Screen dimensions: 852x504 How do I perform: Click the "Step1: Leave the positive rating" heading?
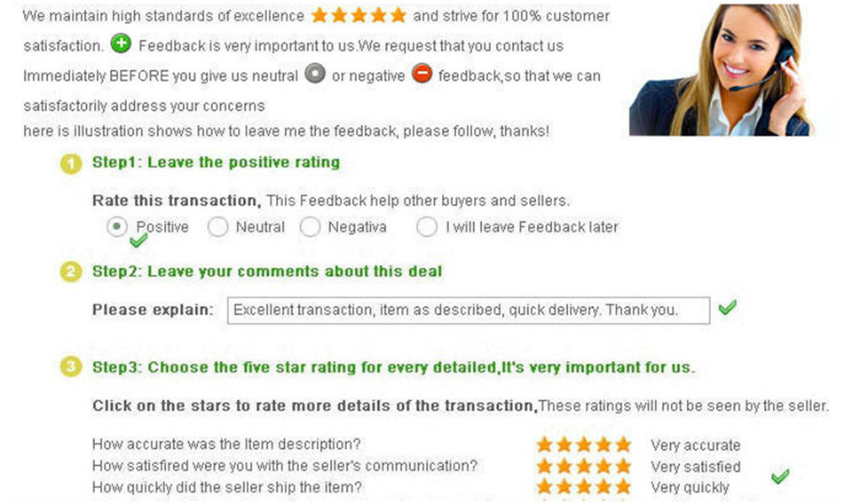coord(216,162)
